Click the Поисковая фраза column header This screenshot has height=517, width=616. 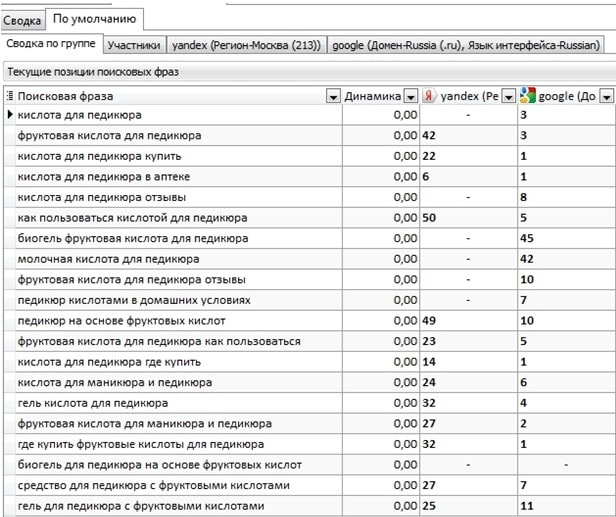170,96
